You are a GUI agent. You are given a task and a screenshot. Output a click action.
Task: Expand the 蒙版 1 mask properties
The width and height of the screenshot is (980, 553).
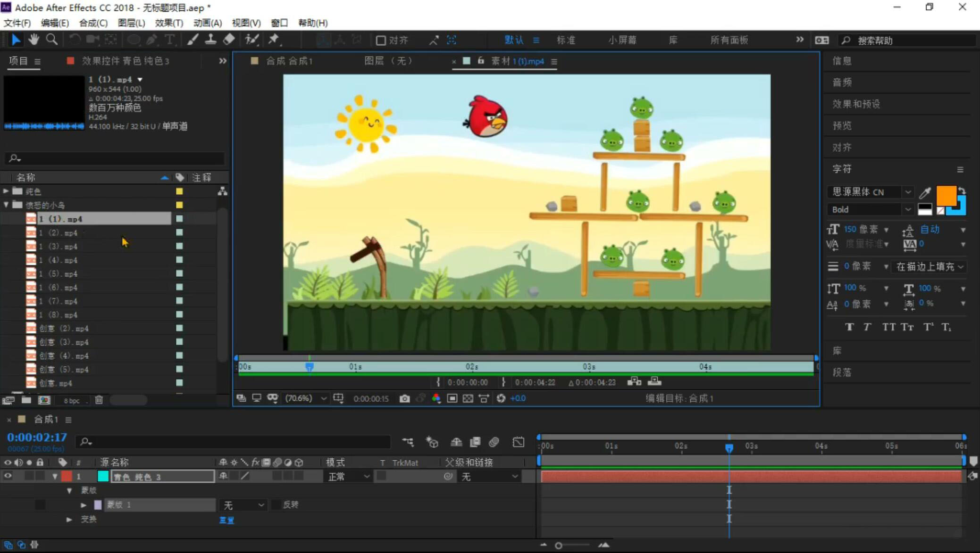click(x=84, y=505)
